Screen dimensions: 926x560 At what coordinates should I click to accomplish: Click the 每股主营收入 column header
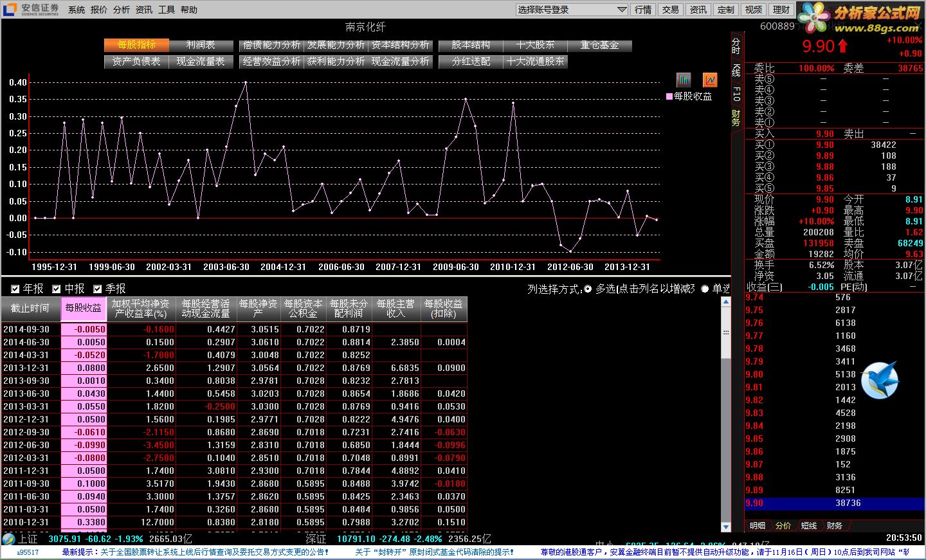pyautogui.click(x=396, y=309)
